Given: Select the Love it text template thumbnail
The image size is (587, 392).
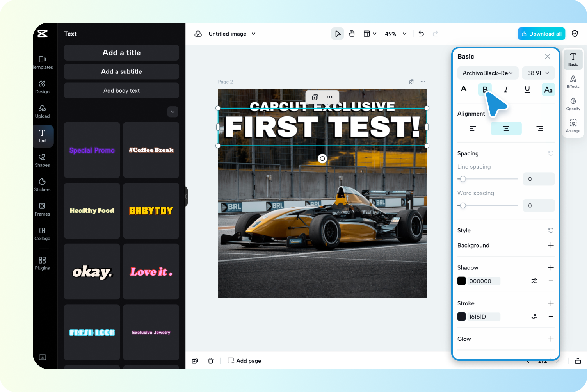Looking at the screenshot, I should 151,271.
